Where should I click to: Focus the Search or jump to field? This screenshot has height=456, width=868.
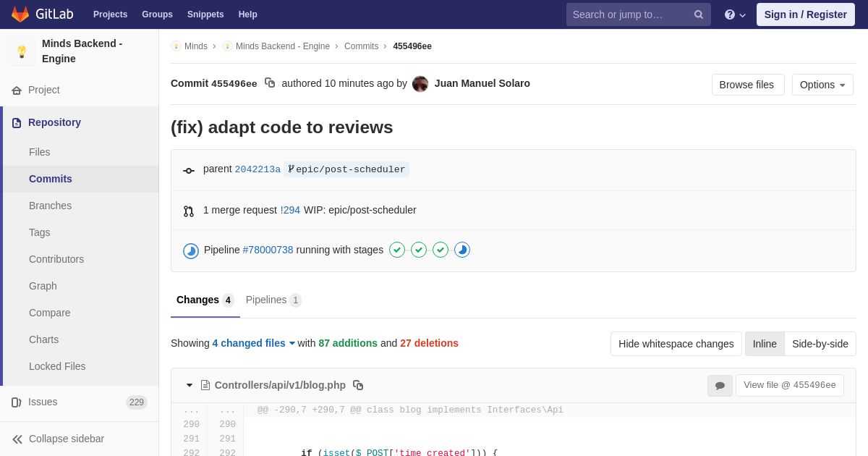tap(639, 14)
